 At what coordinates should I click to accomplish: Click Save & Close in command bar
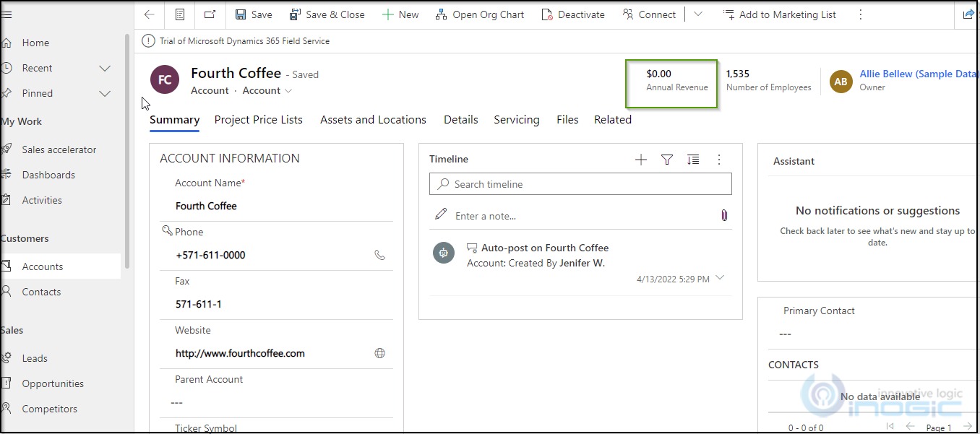[327, 14]
